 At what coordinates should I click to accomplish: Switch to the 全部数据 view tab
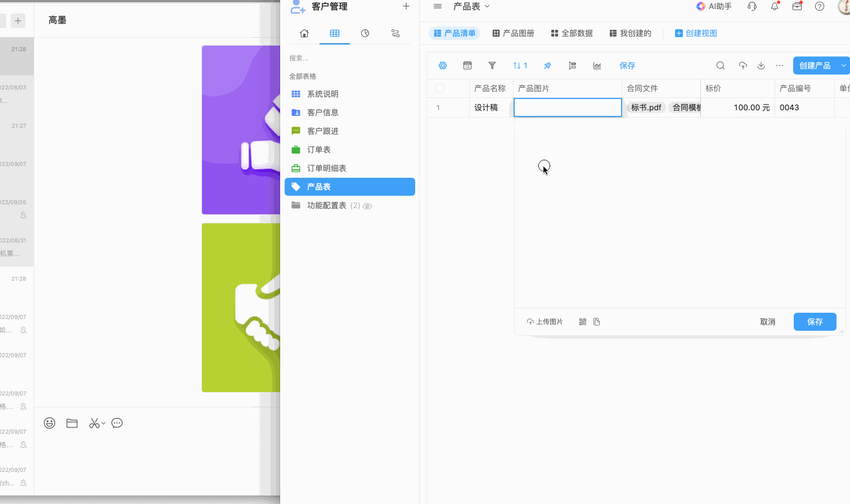(572, 33)
